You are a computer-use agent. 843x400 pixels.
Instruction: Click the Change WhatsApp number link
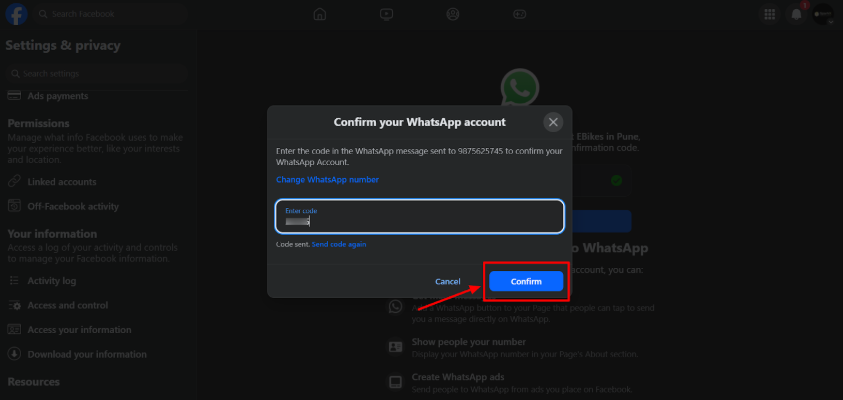327,180
